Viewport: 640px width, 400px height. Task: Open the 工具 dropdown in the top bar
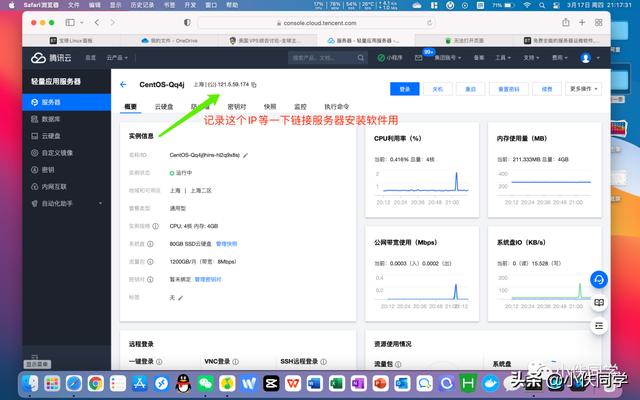tap(503, 58)
